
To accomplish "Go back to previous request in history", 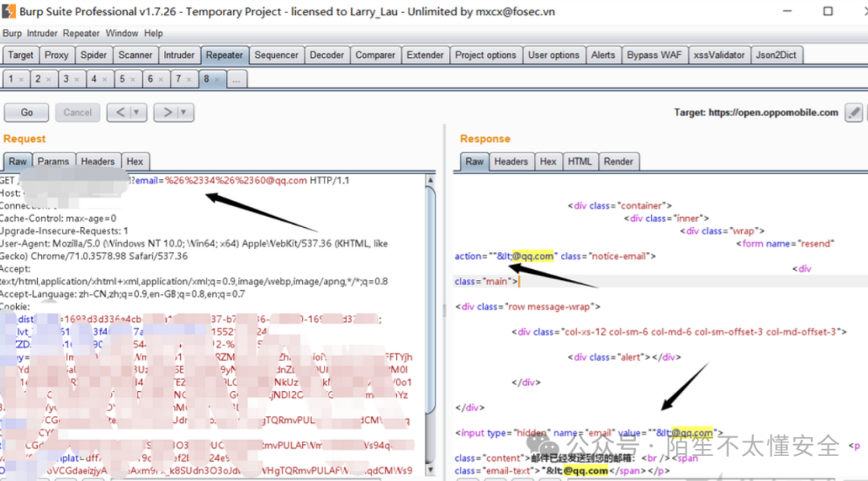I will click(x=121, y=112).
